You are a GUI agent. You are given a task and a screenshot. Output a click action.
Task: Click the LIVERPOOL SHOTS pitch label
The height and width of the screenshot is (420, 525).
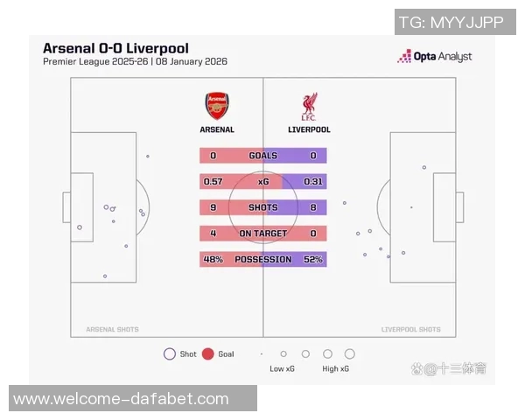[411, 330]
